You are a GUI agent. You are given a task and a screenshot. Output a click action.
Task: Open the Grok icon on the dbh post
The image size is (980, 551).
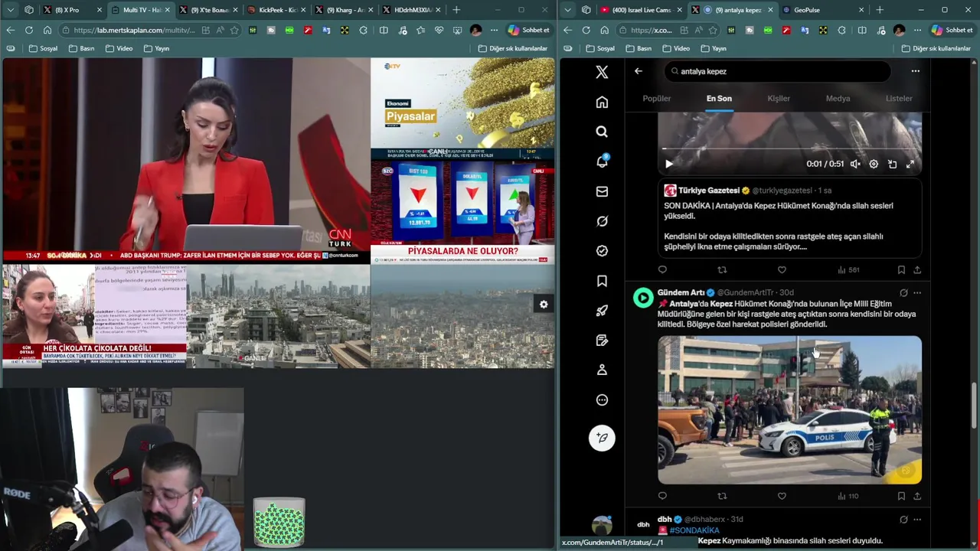(x=903, y=519)
